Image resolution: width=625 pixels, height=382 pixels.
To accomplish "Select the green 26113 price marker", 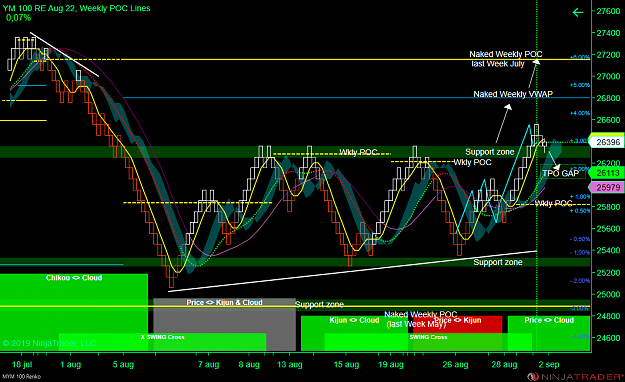I will point(607,173).
